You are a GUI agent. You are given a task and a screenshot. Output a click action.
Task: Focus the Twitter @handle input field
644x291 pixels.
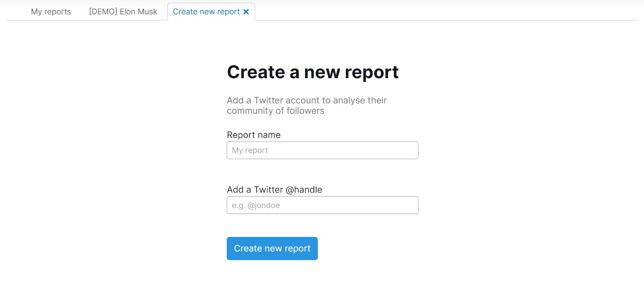coord(322,205)
